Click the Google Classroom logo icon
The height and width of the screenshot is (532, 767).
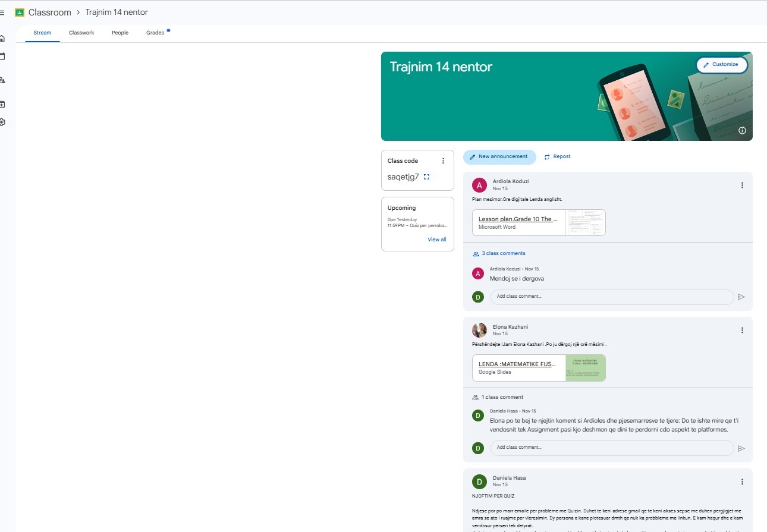20,12
